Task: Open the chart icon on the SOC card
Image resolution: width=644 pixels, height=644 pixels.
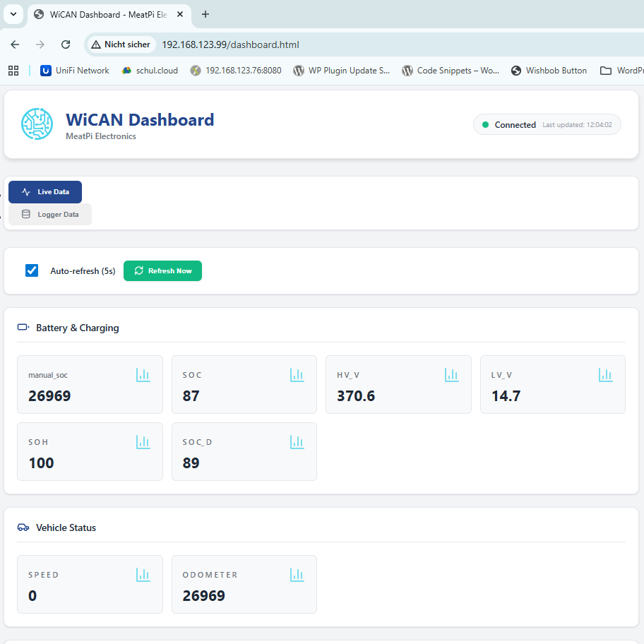Action: [x=297, y=375]
